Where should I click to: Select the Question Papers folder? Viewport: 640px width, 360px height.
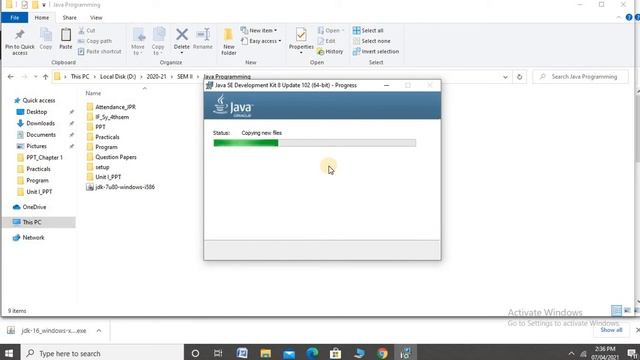tap(111, 157)
